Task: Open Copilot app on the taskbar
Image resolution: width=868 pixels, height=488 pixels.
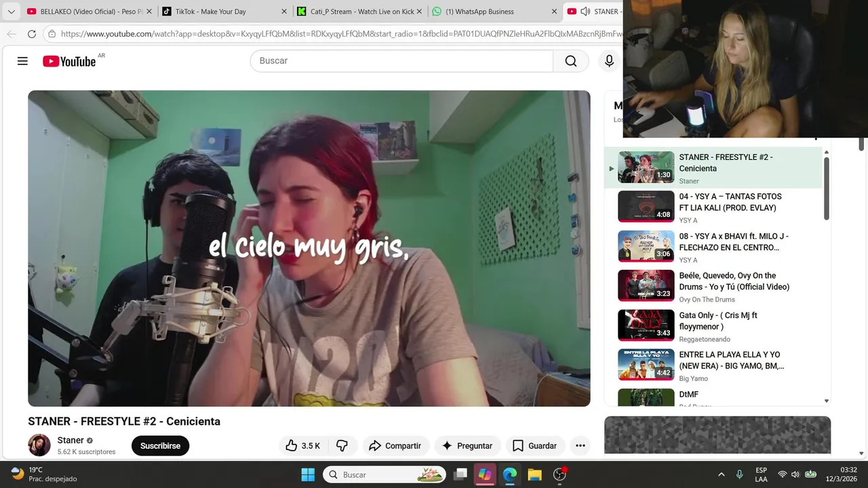Action: tap(485, 474)
